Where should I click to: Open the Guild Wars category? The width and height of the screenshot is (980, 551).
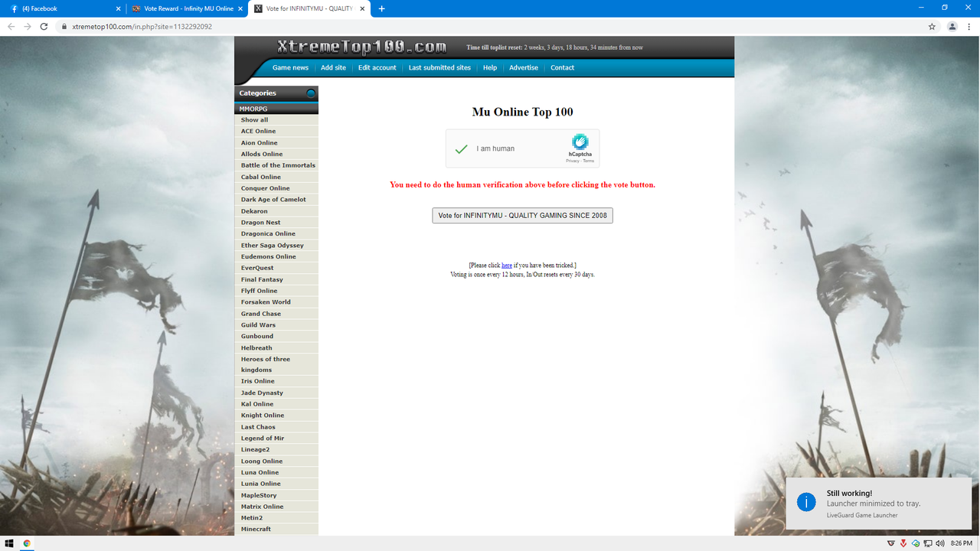pos(258,324)
